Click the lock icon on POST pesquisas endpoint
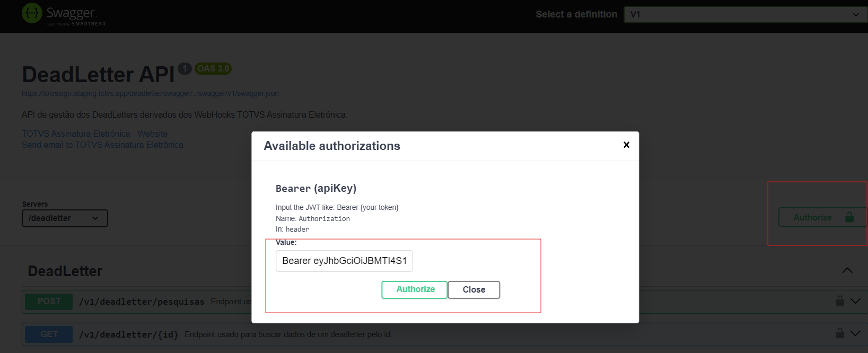 [839, 301]
